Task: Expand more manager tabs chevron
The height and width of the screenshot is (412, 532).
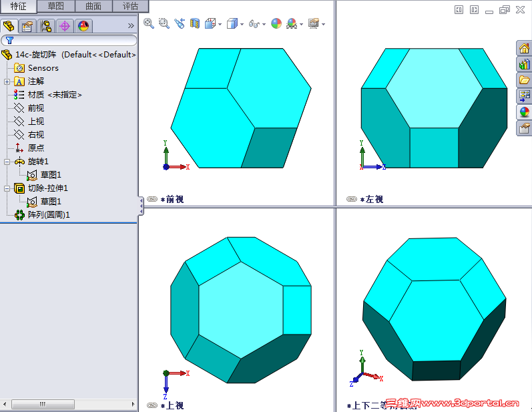Action: click(x=131, y=26)
